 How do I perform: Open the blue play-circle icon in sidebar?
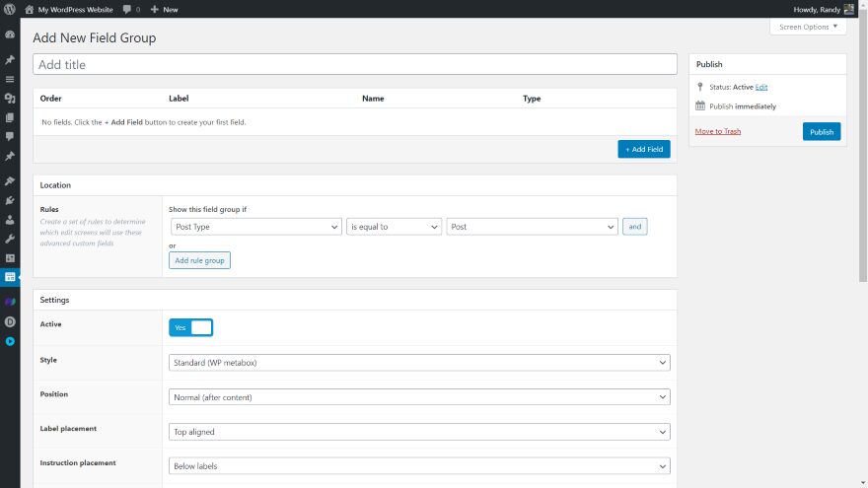pyautogui.click(x=10, y=341)
